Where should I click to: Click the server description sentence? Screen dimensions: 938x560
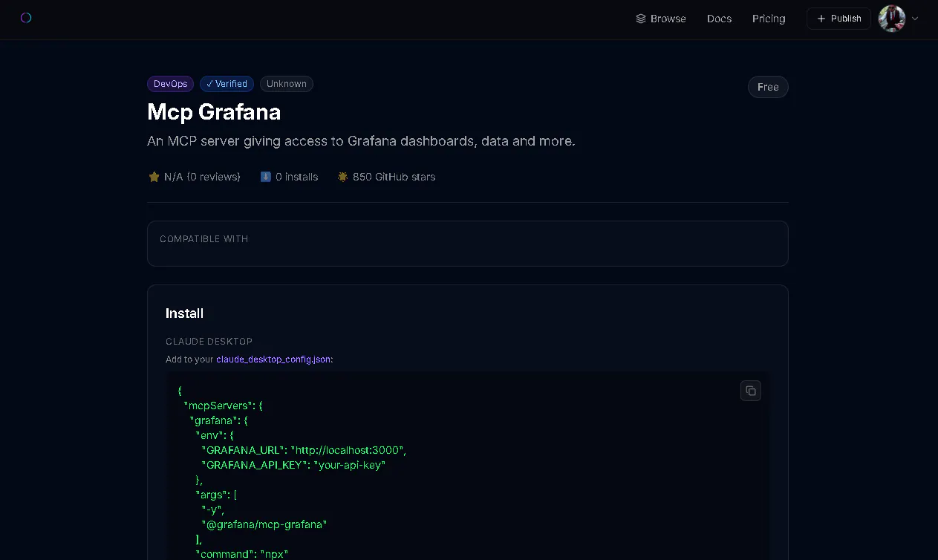pyautogui.click(x=361, y=141)
